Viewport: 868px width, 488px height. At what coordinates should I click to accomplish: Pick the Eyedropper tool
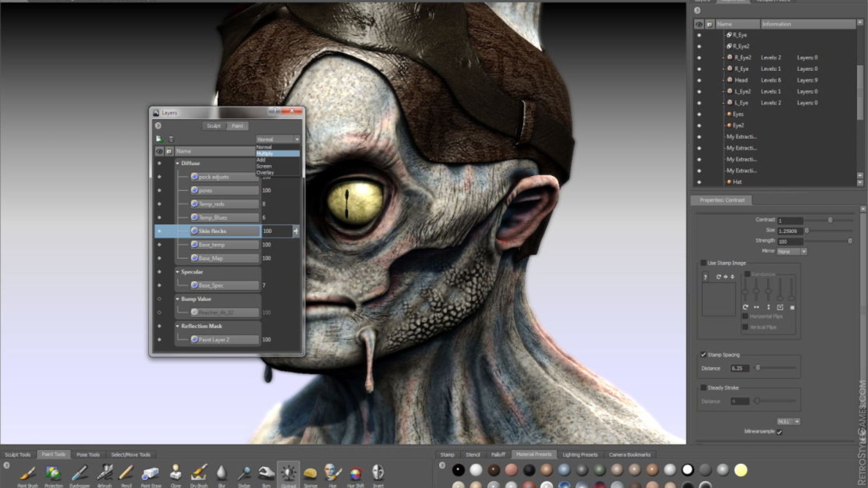(x=80, y=473)
